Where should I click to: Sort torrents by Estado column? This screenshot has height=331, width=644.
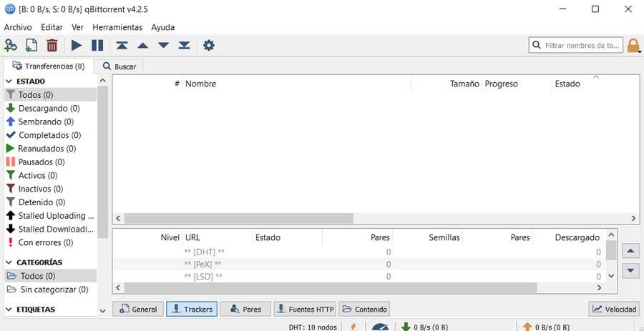(x=595, y=84)
